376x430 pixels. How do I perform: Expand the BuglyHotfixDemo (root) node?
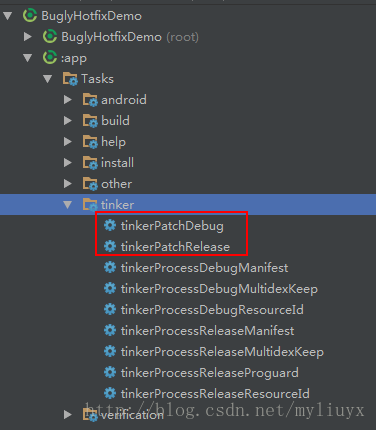[x=28, y=37]
